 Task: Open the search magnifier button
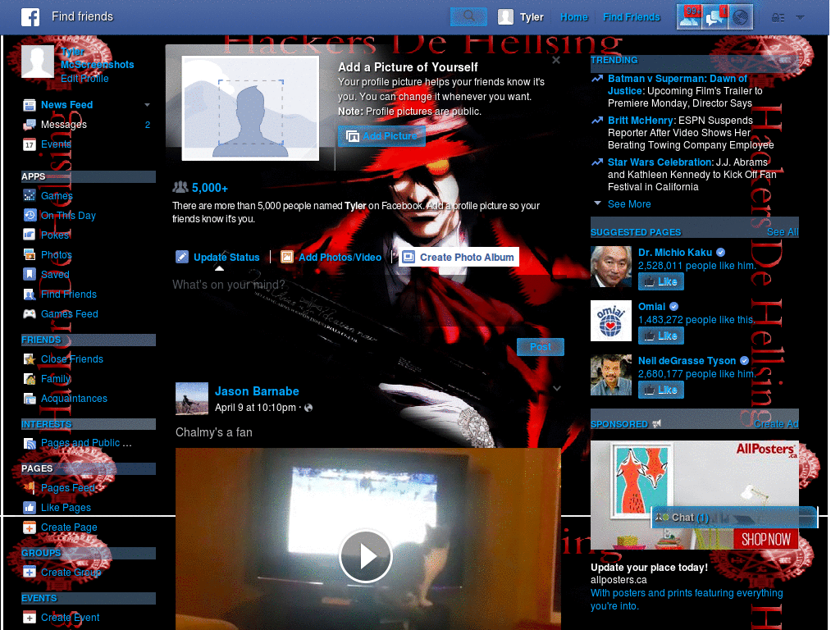(468, 16)
